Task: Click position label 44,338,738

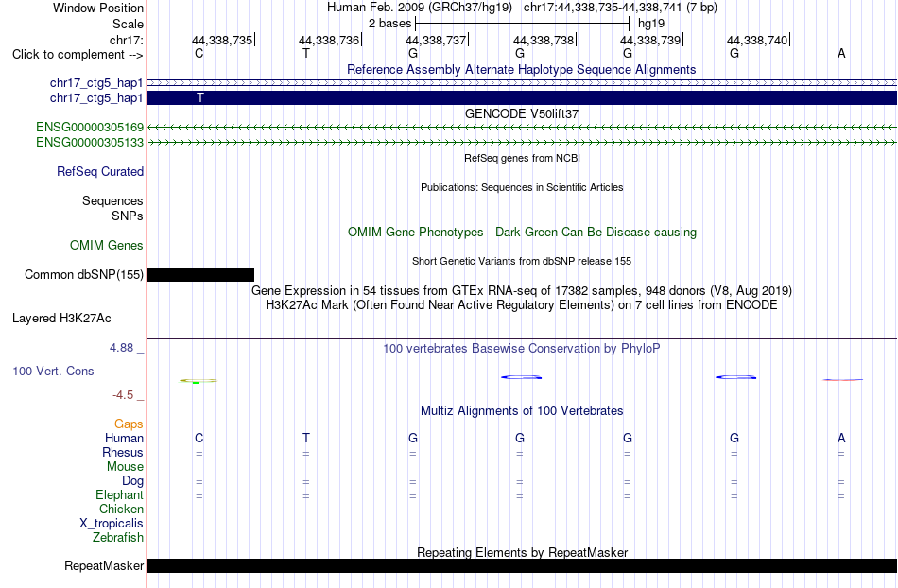Action: click(544, 40)
